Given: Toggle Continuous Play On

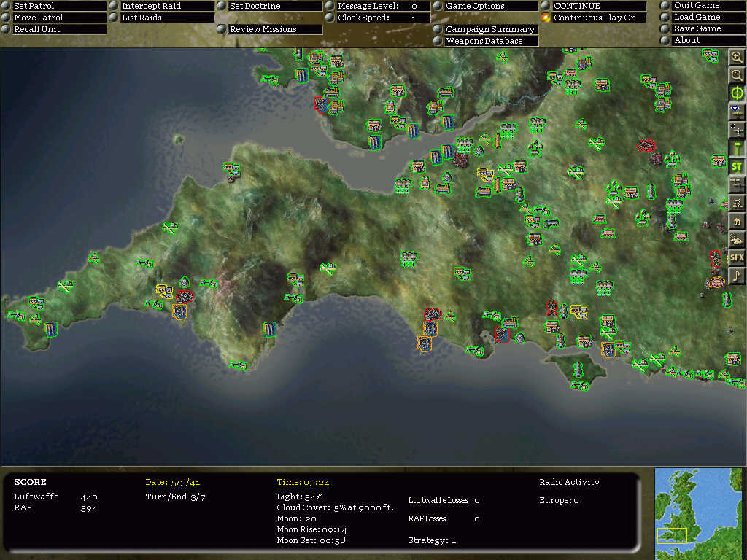Looking at the screenshot, I should coord(594,17).
